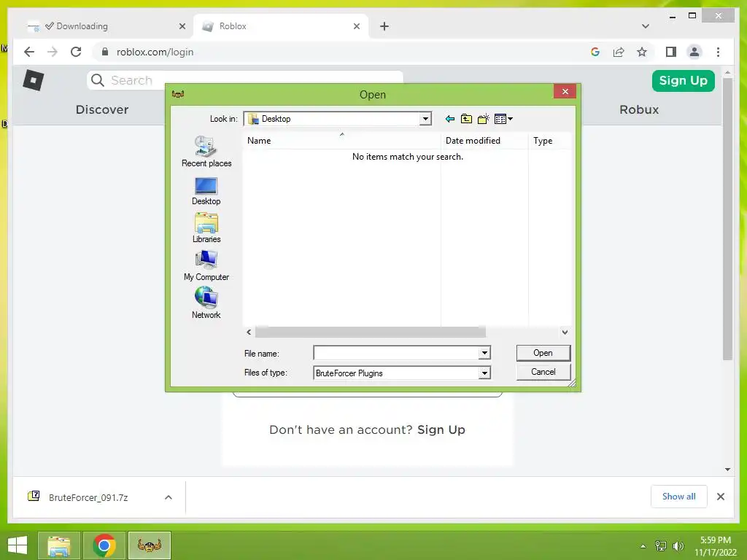The image size is (747, 560).
Task: Click the file list left scroll arrow
Action: pyautogui.click(x=249, y=332)
